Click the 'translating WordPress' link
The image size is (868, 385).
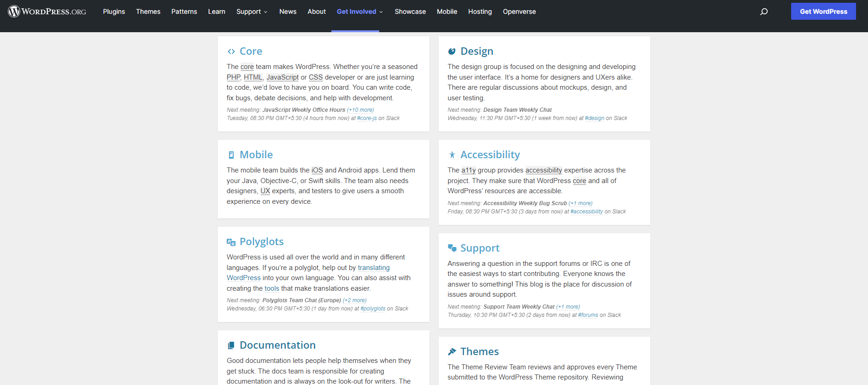click(374, 268)
